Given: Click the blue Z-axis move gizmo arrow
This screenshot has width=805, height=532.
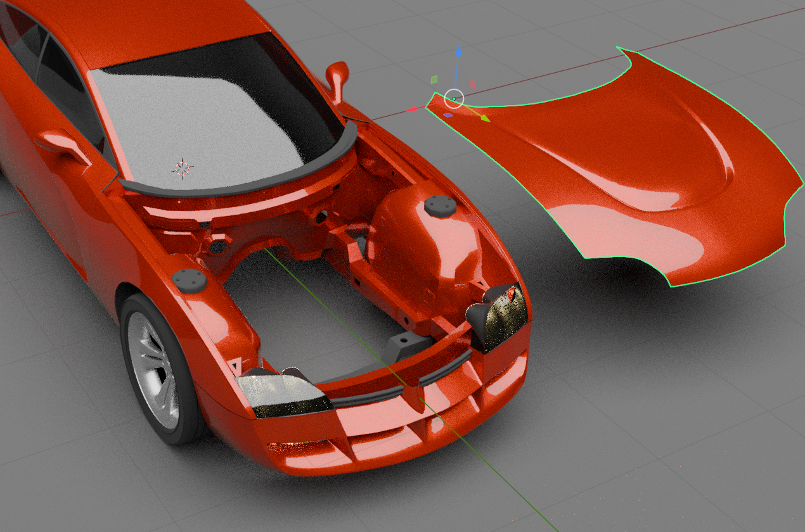Looking at the screenshot, I should pyautogui.click(x=458, y=52).
